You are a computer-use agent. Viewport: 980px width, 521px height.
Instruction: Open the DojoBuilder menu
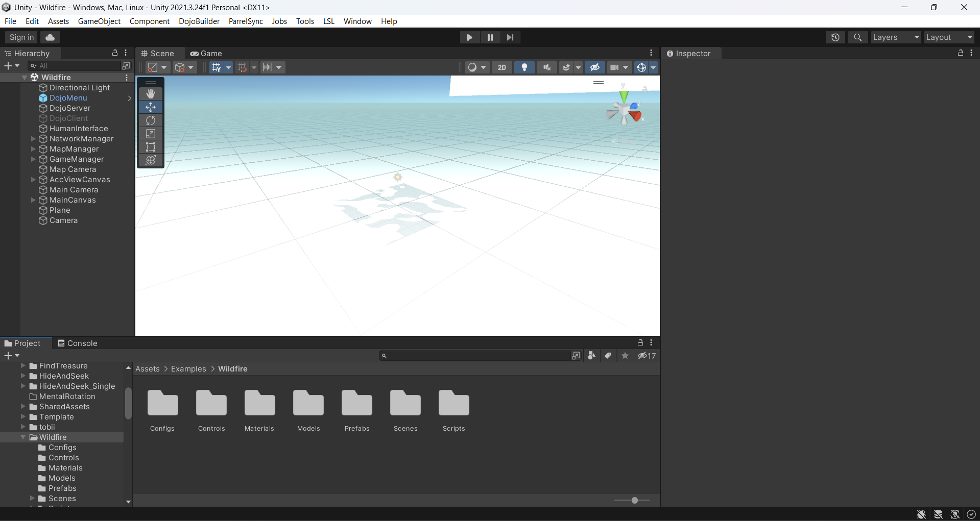(199, 21)
